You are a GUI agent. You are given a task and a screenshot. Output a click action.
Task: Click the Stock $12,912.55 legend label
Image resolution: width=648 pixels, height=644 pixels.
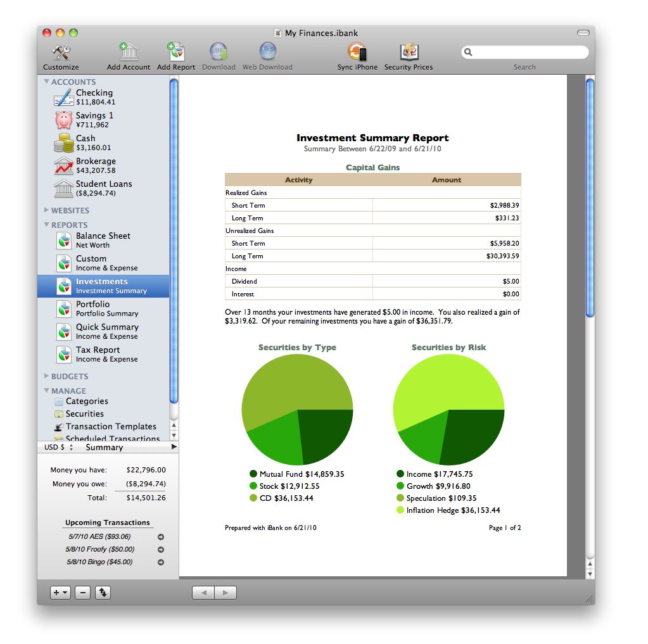pos(289,486)
